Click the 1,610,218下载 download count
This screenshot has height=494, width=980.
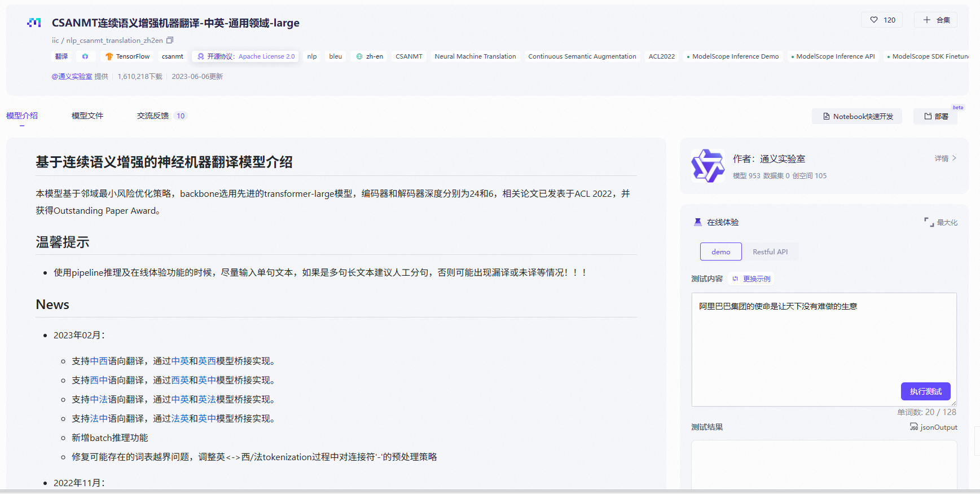[140, 76]
